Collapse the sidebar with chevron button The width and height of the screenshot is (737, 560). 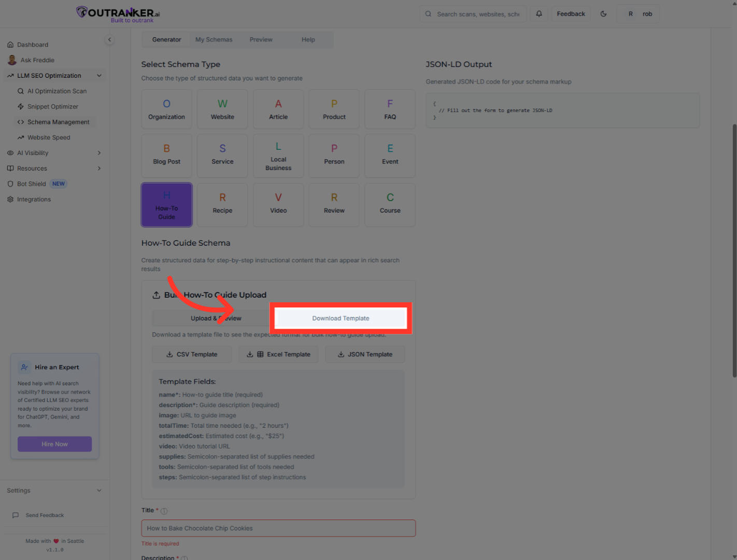[109, 40]
